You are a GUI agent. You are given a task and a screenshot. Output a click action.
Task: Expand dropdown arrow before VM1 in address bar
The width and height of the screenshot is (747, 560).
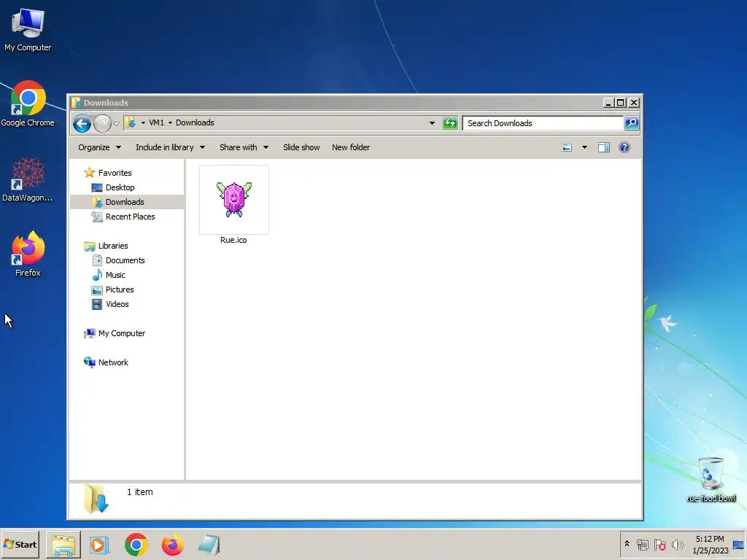(x=143, y=122)
